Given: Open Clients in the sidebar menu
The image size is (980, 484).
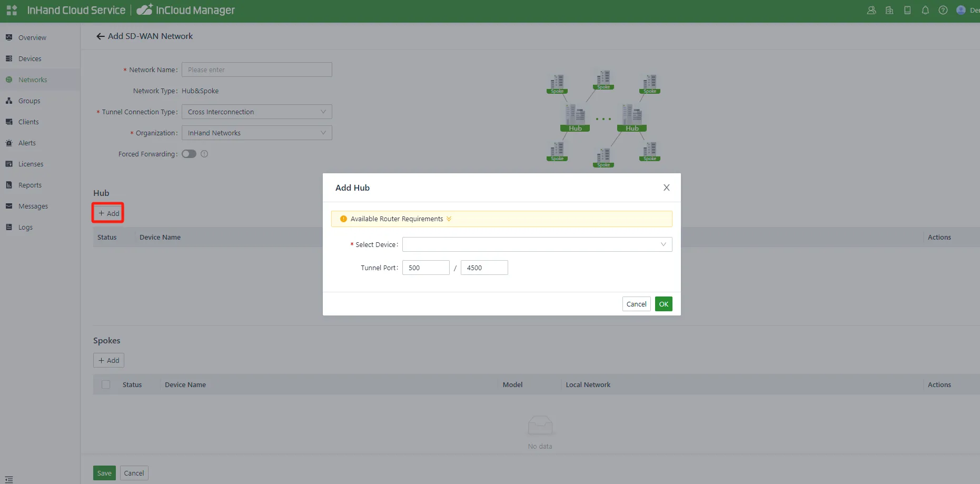Looking at the screenshot, I should (x=28, y=122).
